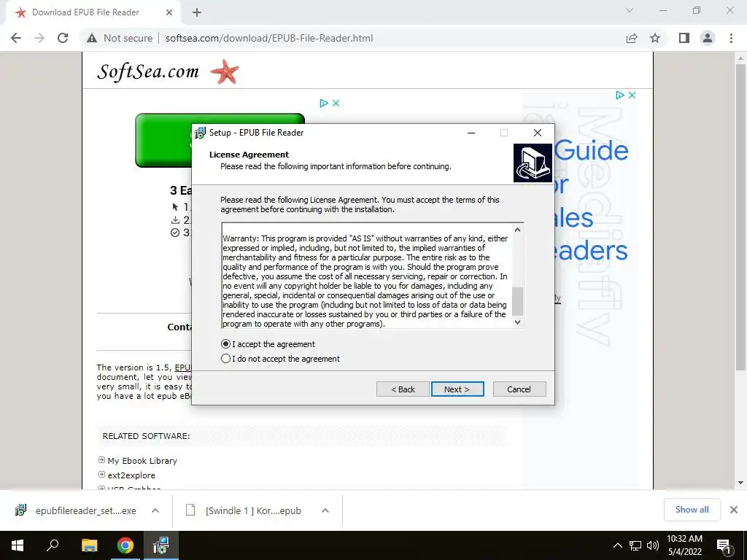The width and height of the screenshot is (747, 560).
Task: Click the ext2explore arrow icon
Action: point(101,474)
